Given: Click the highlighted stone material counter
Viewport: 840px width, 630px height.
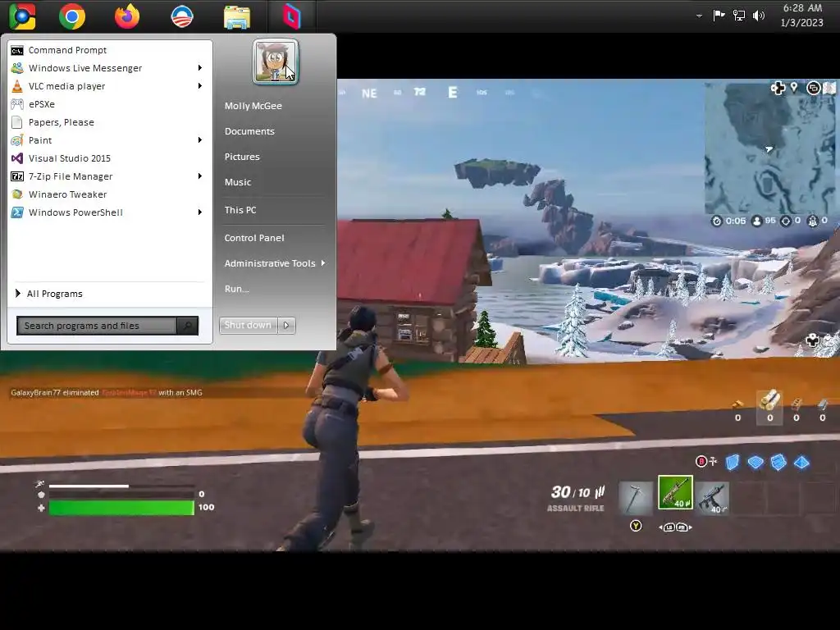Looking at the screenshot, I should [x=769, y=408].
